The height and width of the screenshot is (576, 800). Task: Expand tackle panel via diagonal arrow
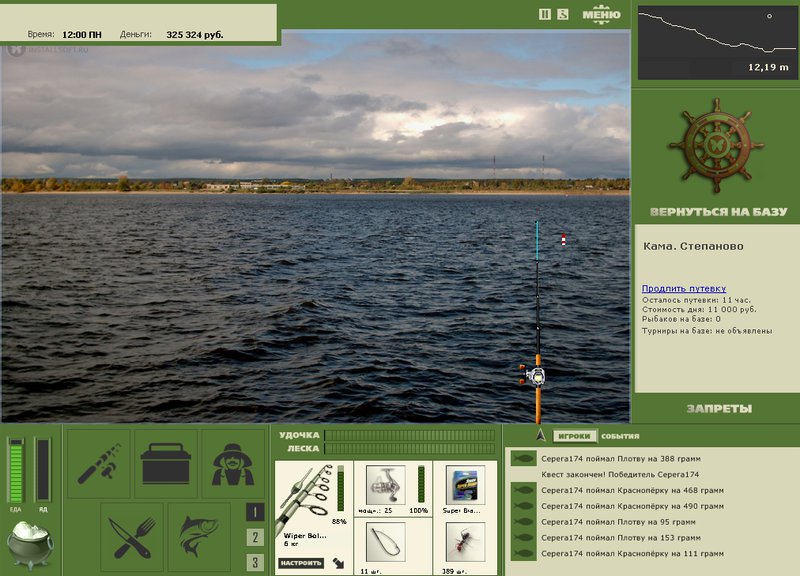339,563
